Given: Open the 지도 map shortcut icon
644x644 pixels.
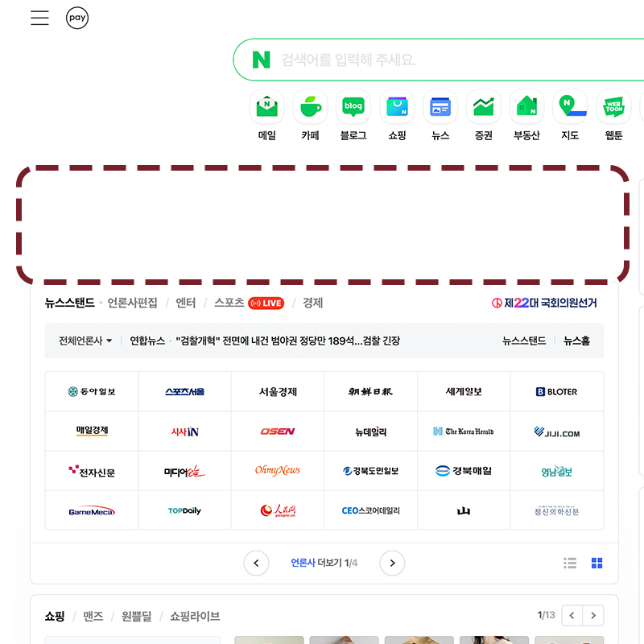Looking at the screenshot, I should pyautogui.click(x=570, y=107).
